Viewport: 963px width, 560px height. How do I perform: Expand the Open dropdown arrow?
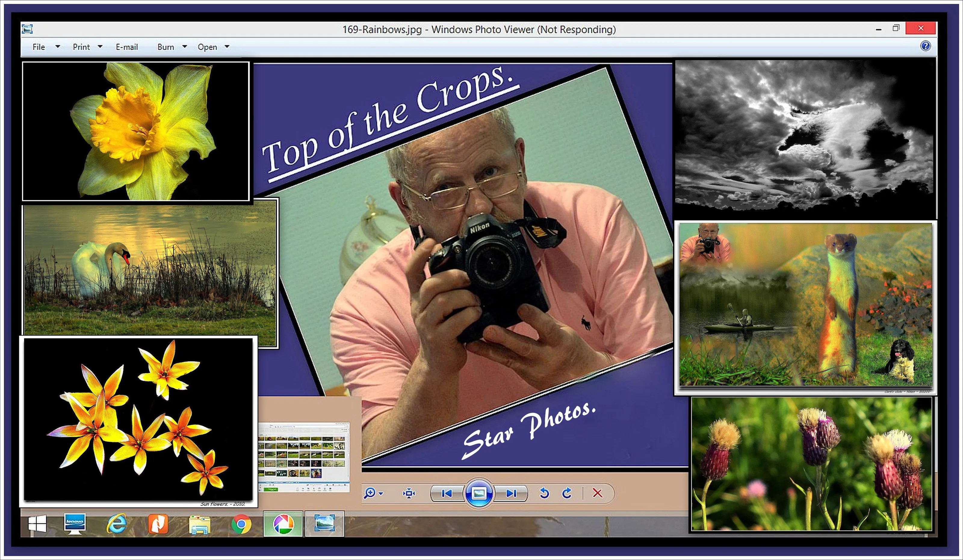(x=227, y=47)
